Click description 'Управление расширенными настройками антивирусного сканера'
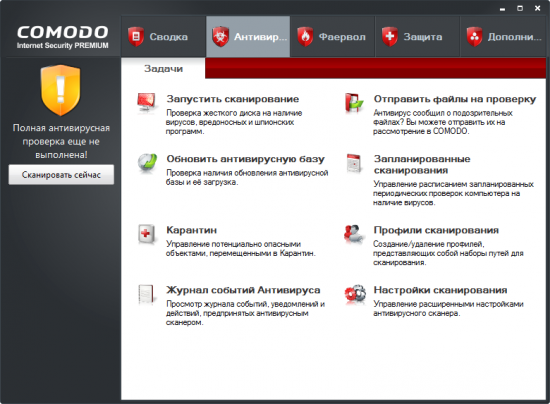Screen dimensions: 550x404 (x=448, y=309)
